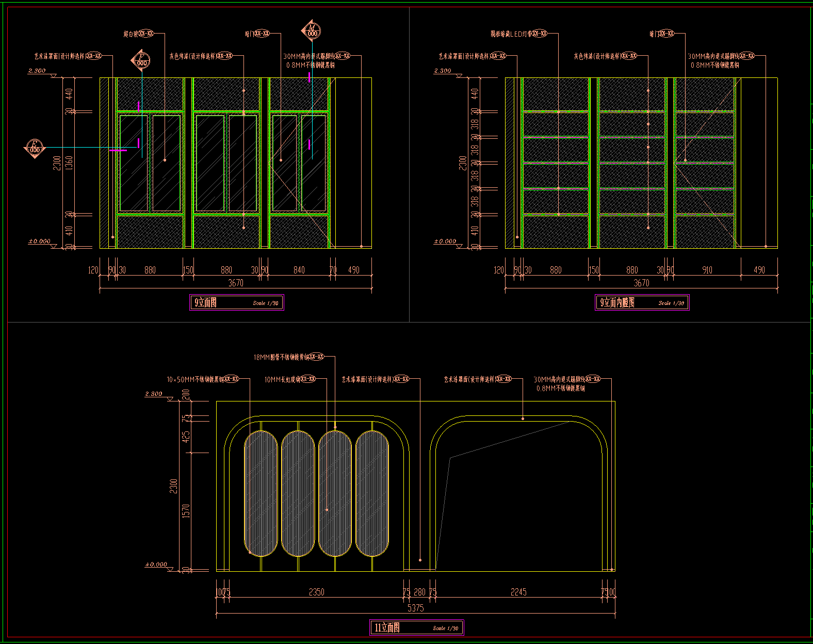This screenshot has height=644, width=813.
Task: Select the 5375 overall width dimension text
Action: pos(415,608)
